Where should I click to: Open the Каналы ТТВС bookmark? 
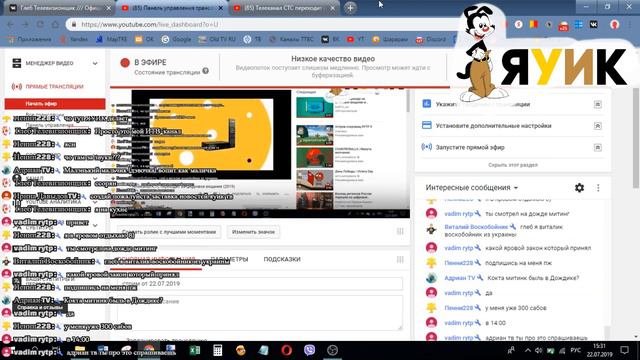(x=291, y=39)
